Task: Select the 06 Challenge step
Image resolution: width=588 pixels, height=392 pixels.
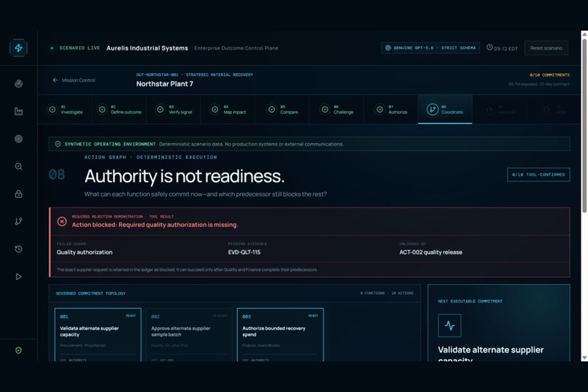Action: (336, 109)
